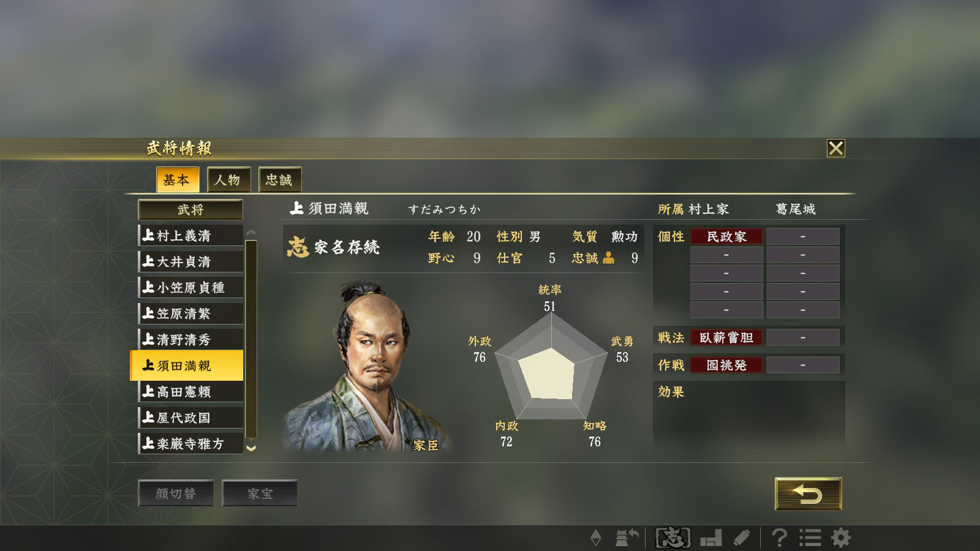Click the help question mark icon

click(x=779, y=538)
